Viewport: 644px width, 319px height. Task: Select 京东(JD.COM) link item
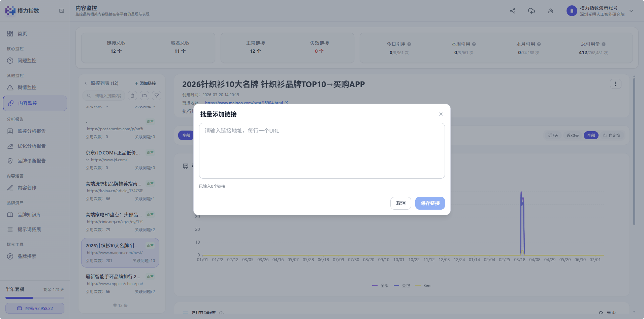click(120, 160)
